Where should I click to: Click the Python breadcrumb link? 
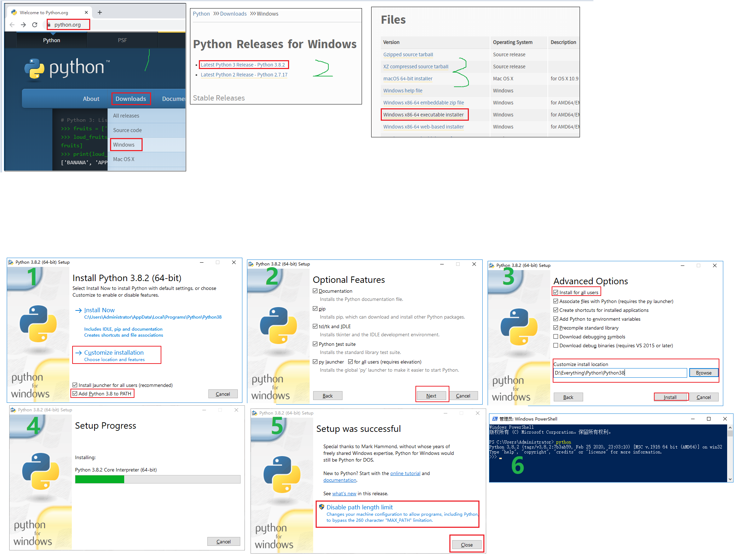201,14
